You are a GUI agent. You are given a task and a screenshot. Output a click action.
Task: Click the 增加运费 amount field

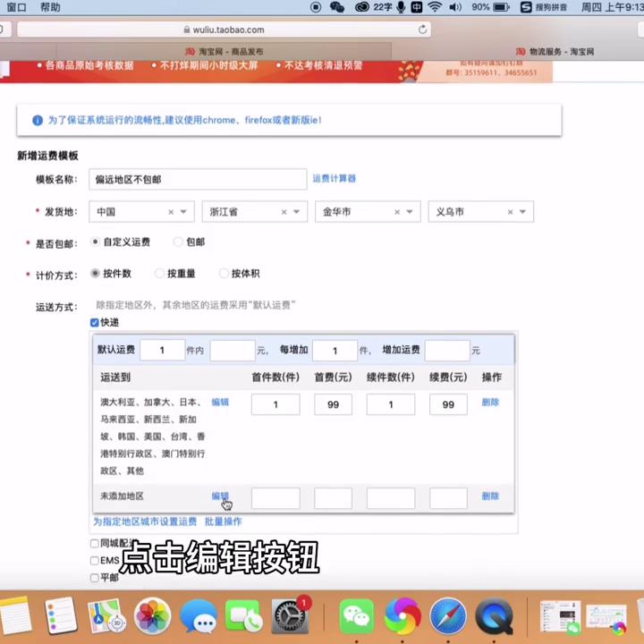pos(447,351)
